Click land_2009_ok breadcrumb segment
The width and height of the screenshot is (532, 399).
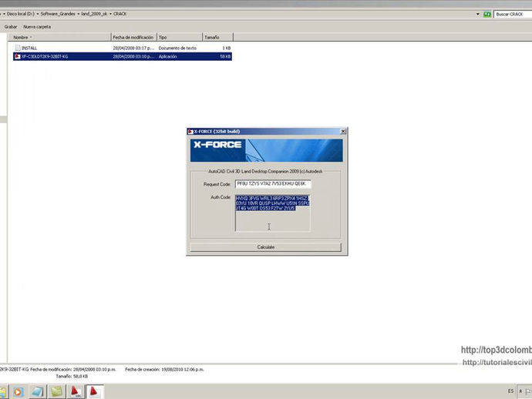tap(94, 14)
